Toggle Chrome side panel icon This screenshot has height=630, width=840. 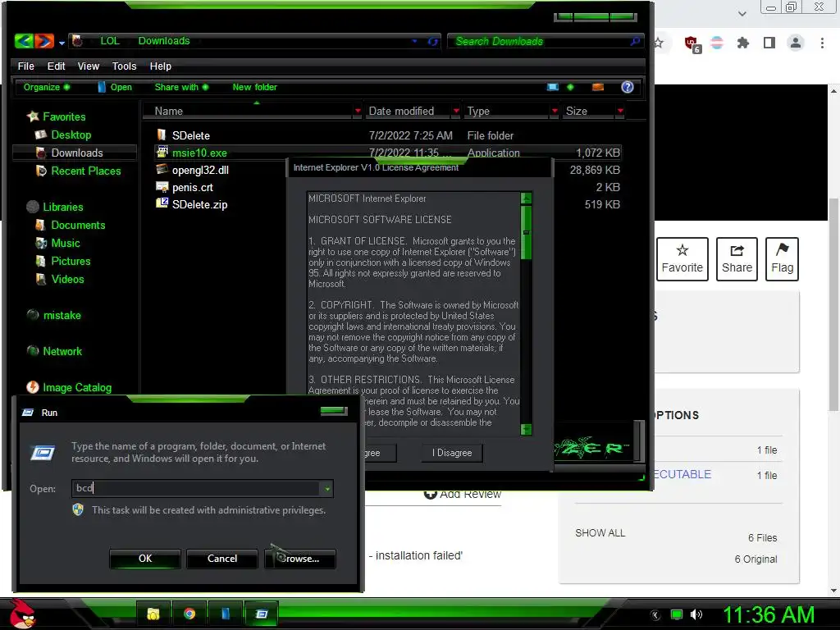[x=769, y=43]
